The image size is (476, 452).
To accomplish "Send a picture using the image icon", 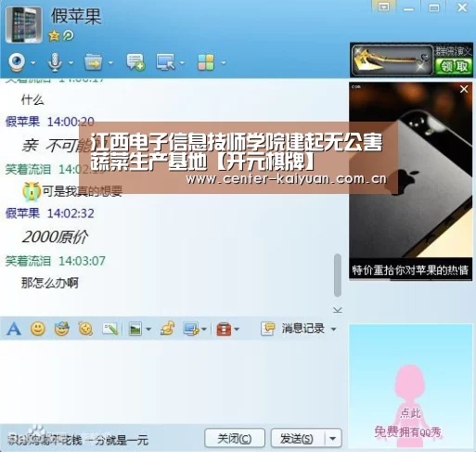I will 135,329.
